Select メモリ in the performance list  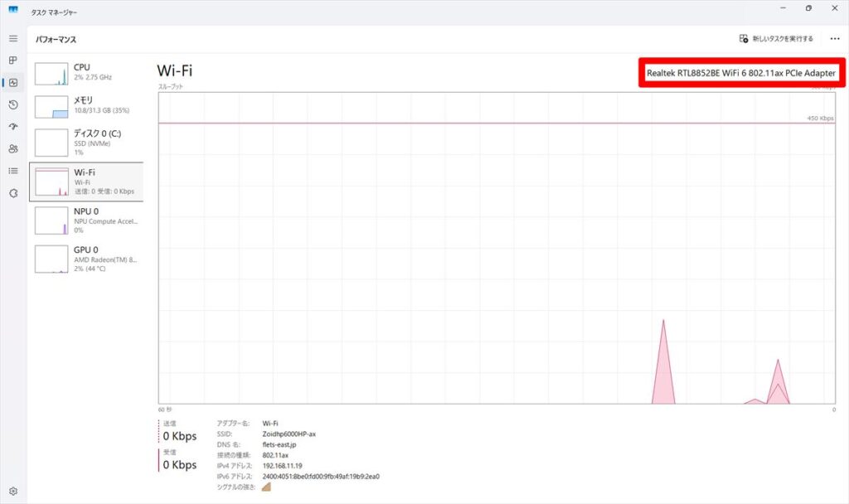point(85,105)
